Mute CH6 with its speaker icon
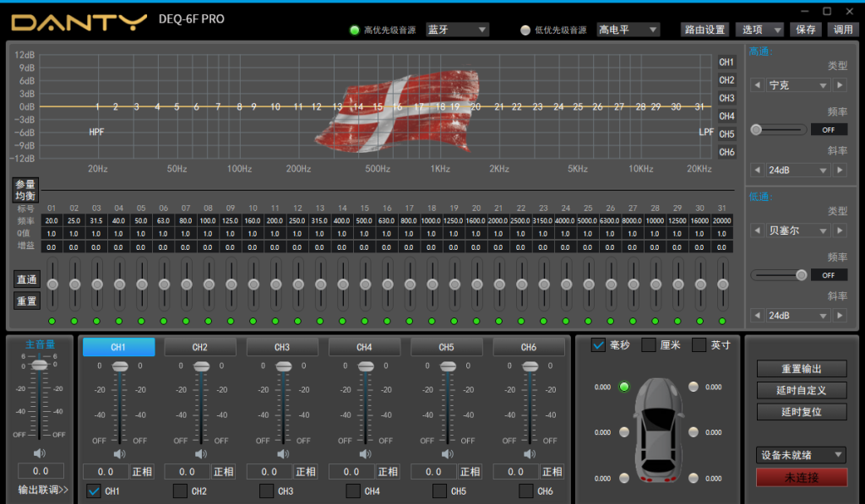Image resolution: width=865 pixels, height=504 pixels. pyautogui.click(x=530, y=454)
